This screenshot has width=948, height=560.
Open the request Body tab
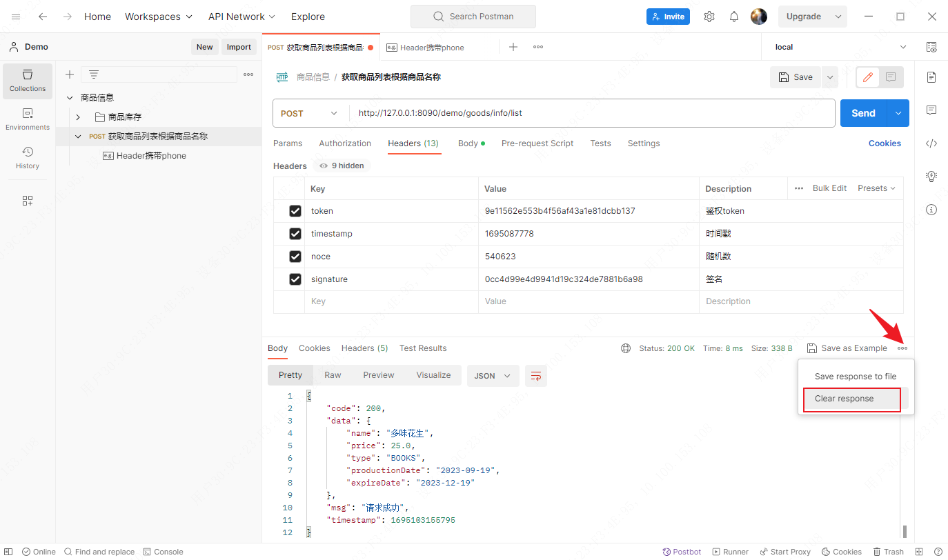coord(471,143)
